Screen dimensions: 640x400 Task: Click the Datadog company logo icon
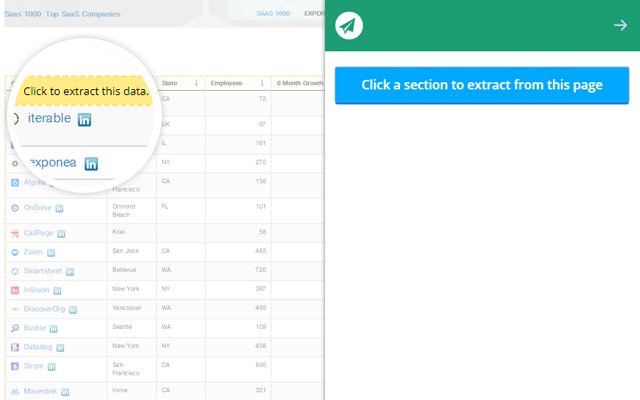(x=15, y=347)
